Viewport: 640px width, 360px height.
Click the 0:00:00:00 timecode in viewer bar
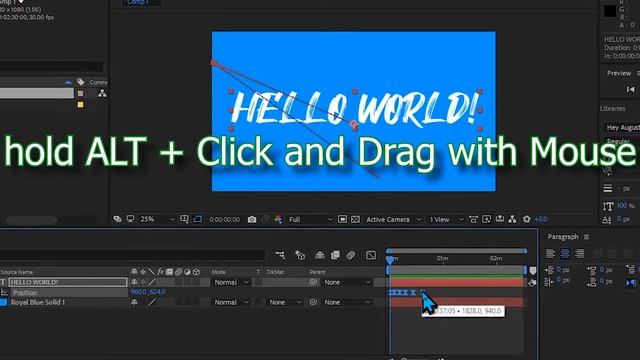tap(224, 220)
